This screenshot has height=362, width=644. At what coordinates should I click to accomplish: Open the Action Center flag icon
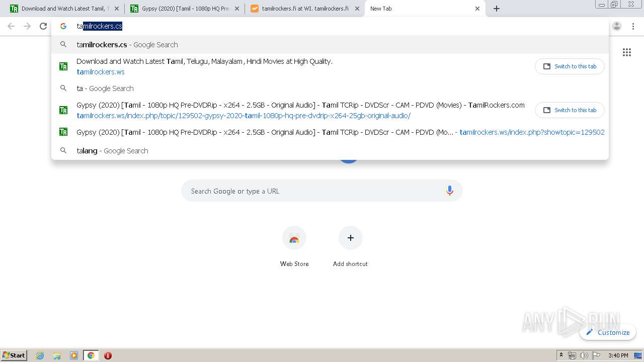pyautogui.click(x=596, y=355)
